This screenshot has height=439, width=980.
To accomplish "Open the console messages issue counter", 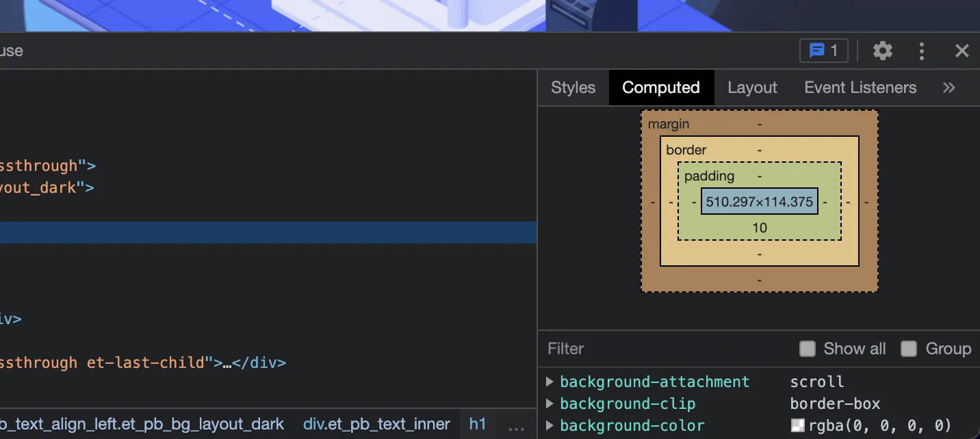I will [x=823, y=51].
